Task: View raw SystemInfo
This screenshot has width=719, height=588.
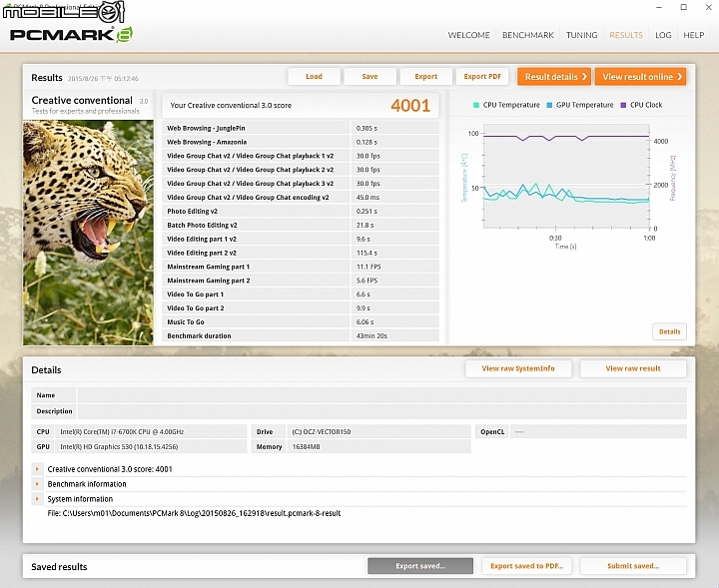Action: click(x=518, y=368)
